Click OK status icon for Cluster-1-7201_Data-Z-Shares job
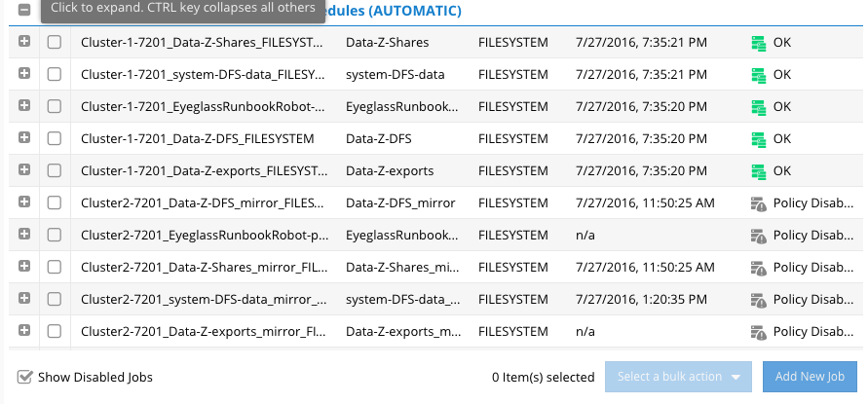This screenshot has height=404, width=868. coord(758,43)
